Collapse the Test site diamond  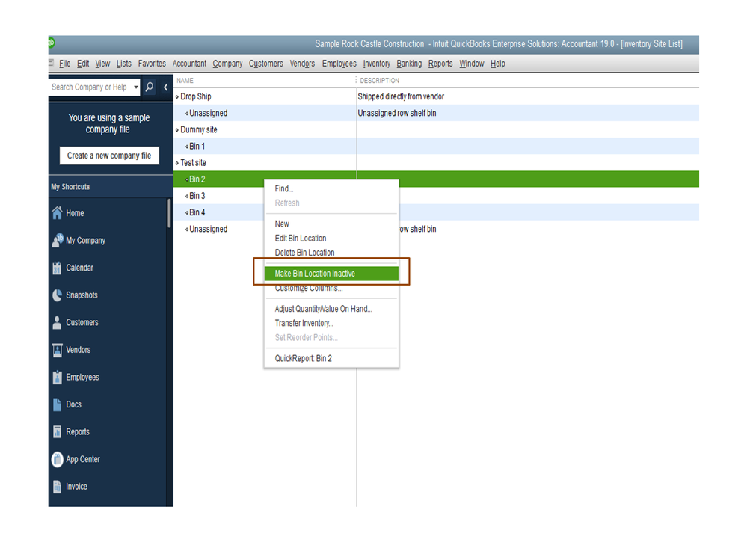[x=176, y=163]
